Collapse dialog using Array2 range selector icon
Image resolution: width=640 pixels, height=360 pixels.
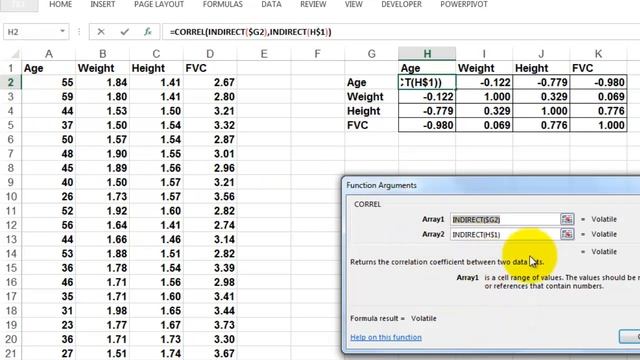click(567, 234)
